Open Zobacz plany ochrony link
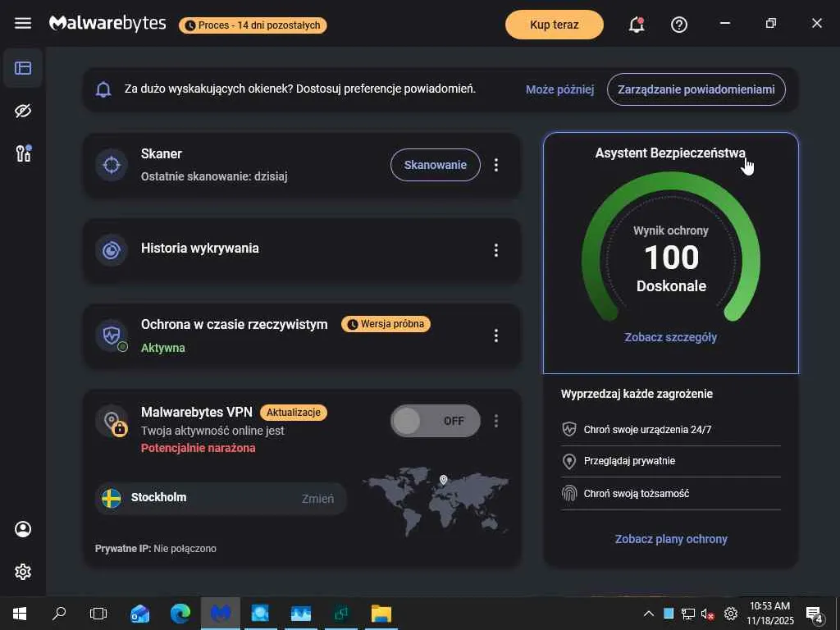The height and width of the screenshot is (630, 840). 671,539
